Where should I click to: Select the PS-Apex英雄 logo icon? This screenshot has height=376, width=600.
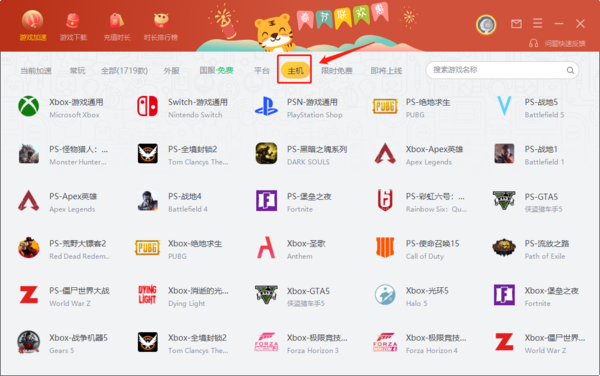click(29, 200)
